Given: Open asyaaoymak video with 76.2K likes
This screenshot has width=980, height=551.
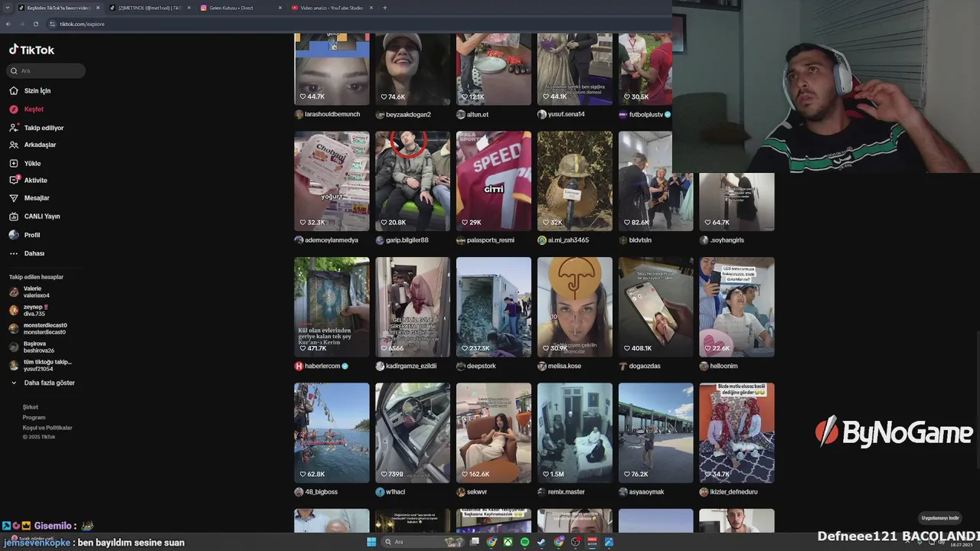Looking at the screenshot, I should [655, 432].
